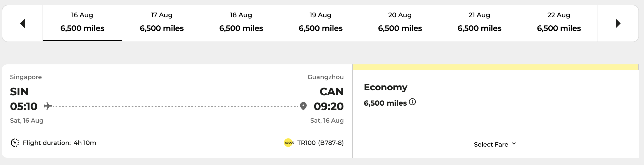Image resolution: width=644 pixels, height=165 pixels.
Task: Pick the 19 Aug date tab
Action: 321,23
